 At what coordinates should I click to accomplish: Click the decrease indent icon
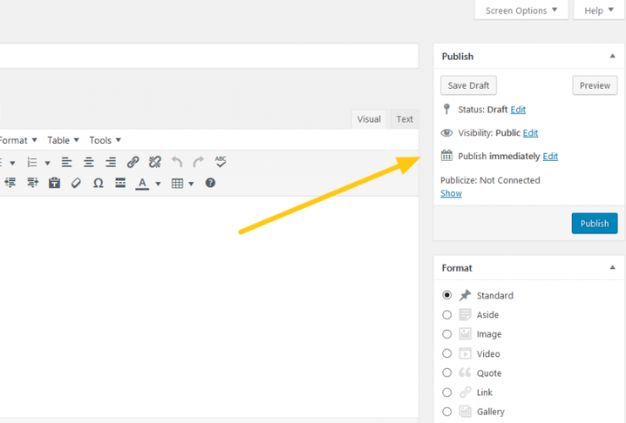pos(10,183)
